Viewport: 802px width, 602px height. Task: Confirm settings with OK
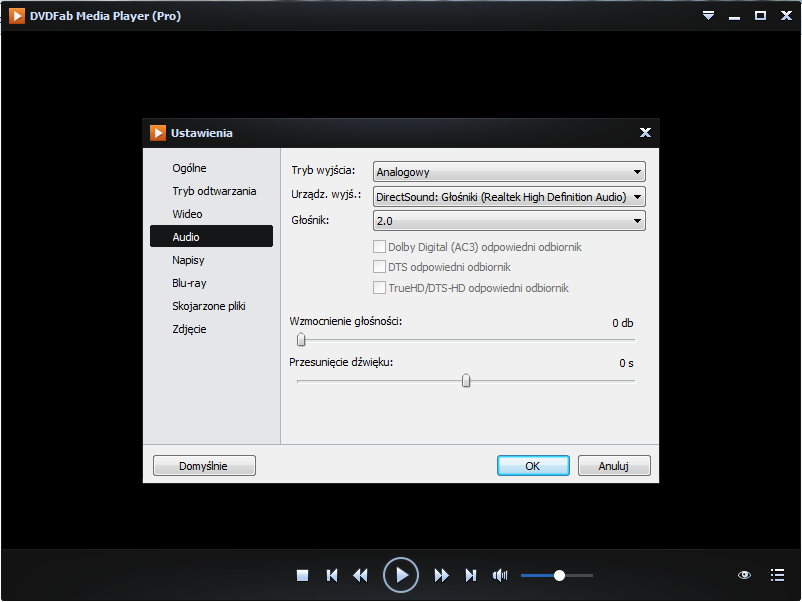click(533, 465)
